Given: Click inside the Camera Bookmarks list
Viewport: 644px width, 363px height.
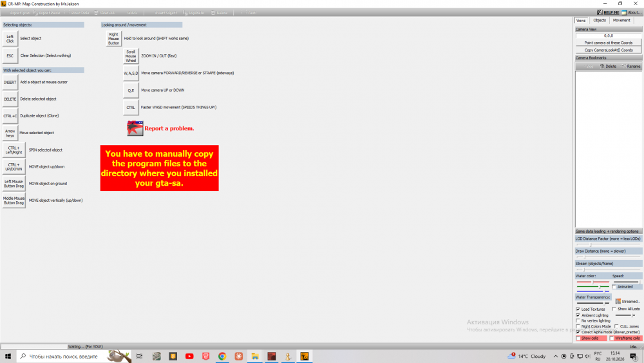Looking at the screenshot, I should 609,149.
